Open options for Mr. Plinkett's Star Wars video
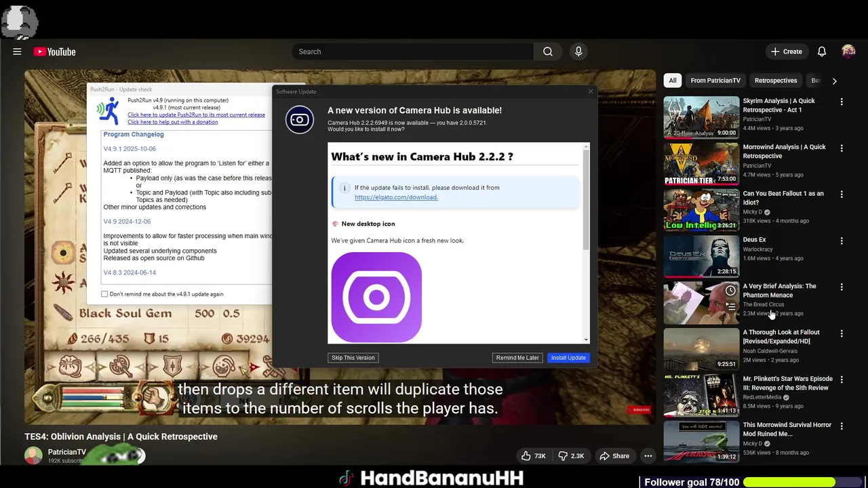868x488 pixels. pyautogui.click(x=842, y=380)
